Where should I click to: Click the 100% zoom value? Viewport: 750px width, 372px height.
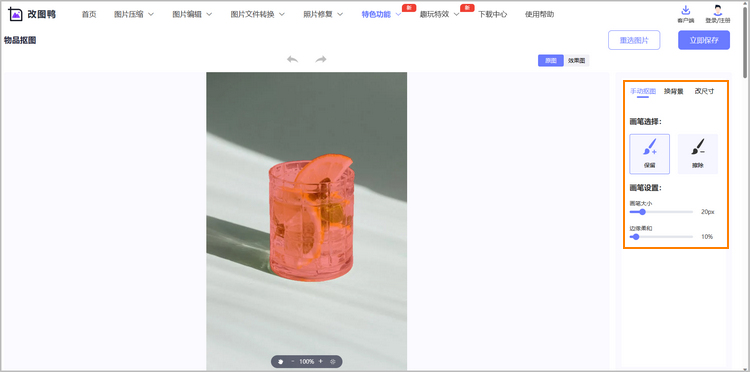(x=307, y=361)
